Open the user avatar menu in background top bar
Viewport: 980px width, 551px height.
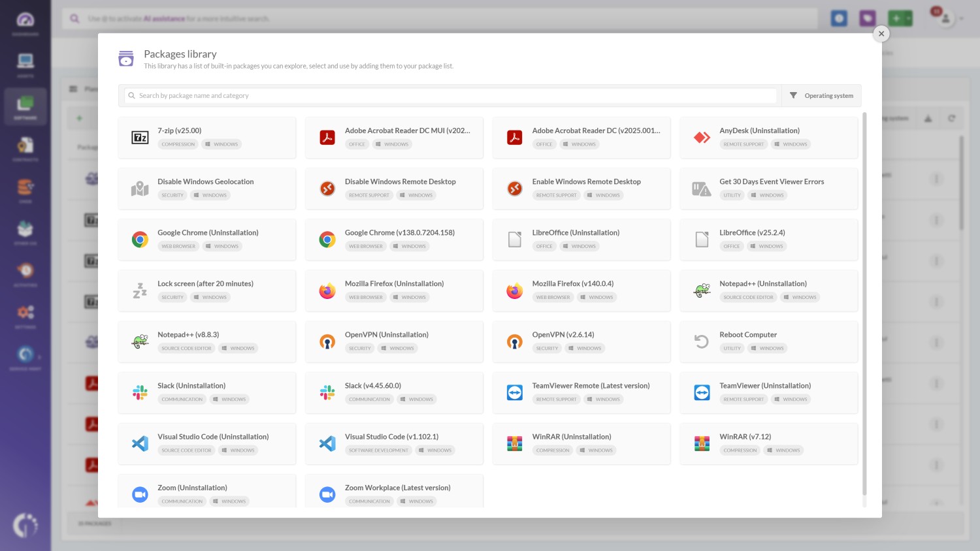[945, 18]
